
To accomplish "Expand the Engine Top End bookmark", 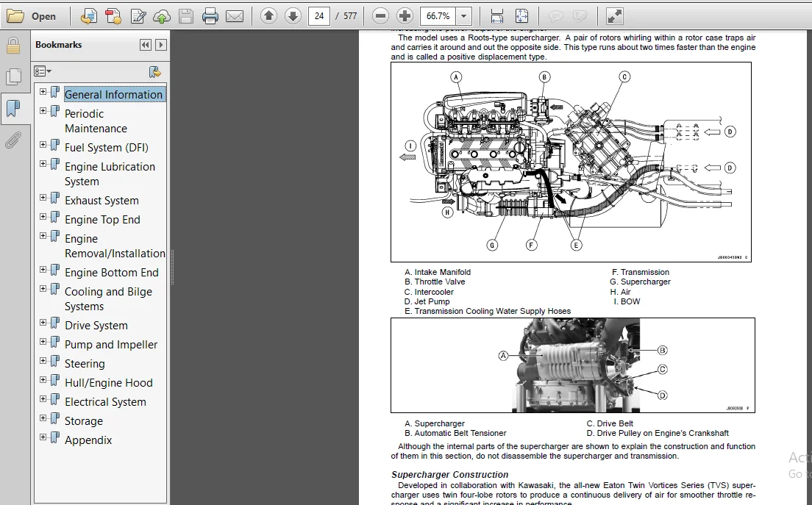I will [x=43, y=216].
